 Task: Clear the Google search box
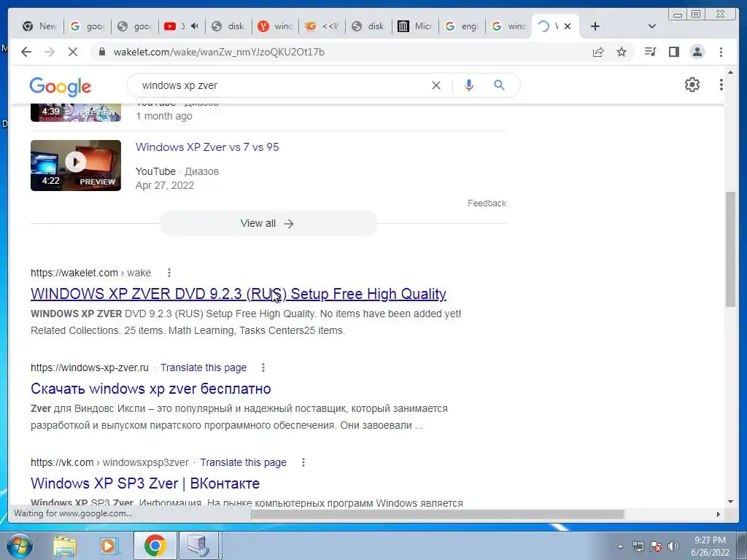[x=436, y=85]
